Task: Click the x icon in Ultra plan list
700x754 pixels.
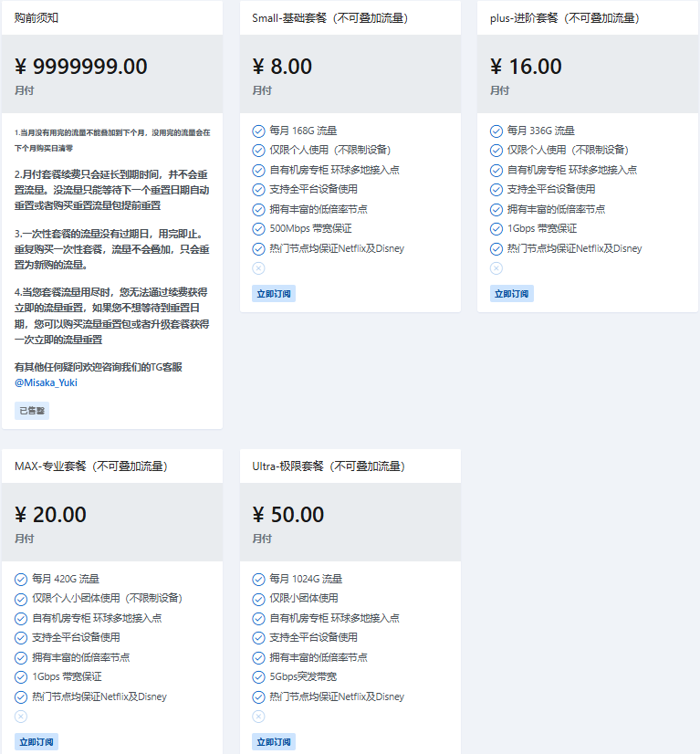Action: tap(258, 716)
